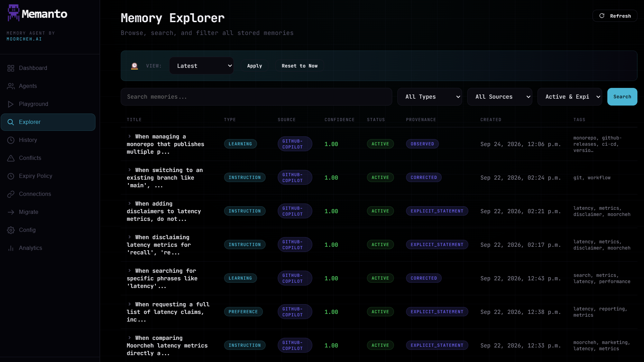Image resolution: width=644 pixels, height=362 pixels.
Task: Expand the 'When searching for specific phrases' row
Action: pyautogui.click(x=130, y=271)
